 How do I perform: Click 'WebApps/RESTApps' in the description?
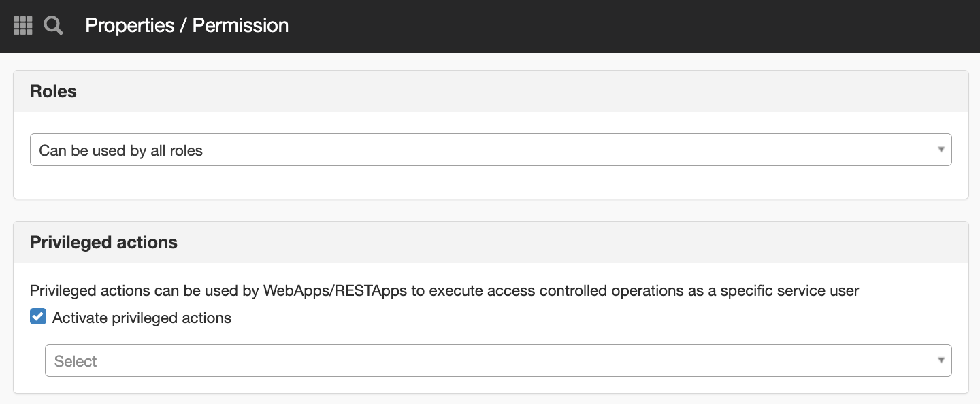coord(336,291)
